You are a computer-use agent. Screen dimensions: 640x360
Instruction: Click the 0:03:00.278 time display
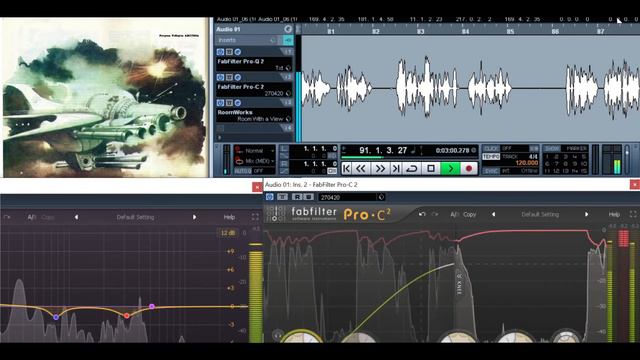(x=452, y=151)
